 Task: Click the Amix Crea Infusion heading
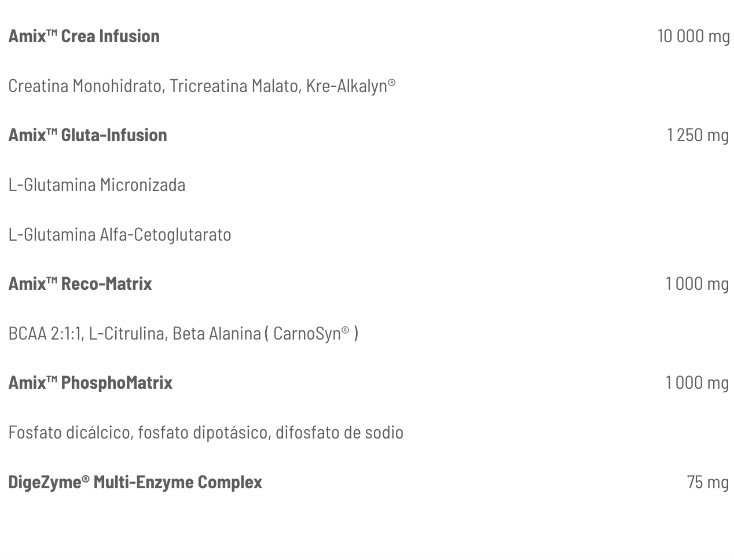[x=84, y=36]
